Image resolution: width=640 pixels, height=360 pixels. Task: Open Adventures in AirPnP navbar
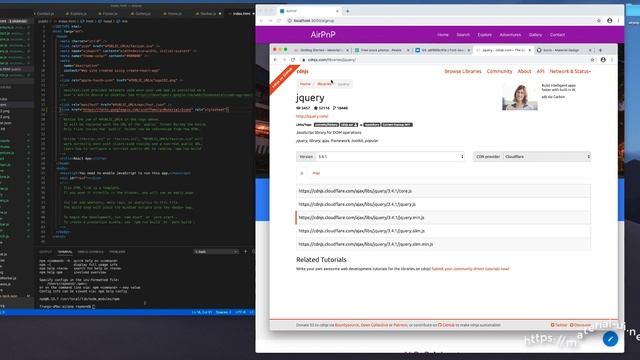point(510,35)
